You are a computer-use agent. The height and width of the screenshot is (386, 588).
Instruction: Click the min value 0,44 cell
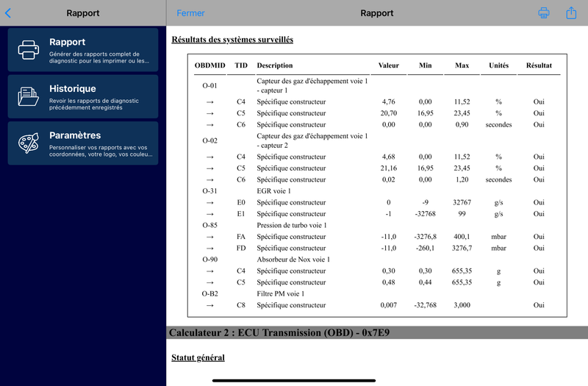pos(426,282)
